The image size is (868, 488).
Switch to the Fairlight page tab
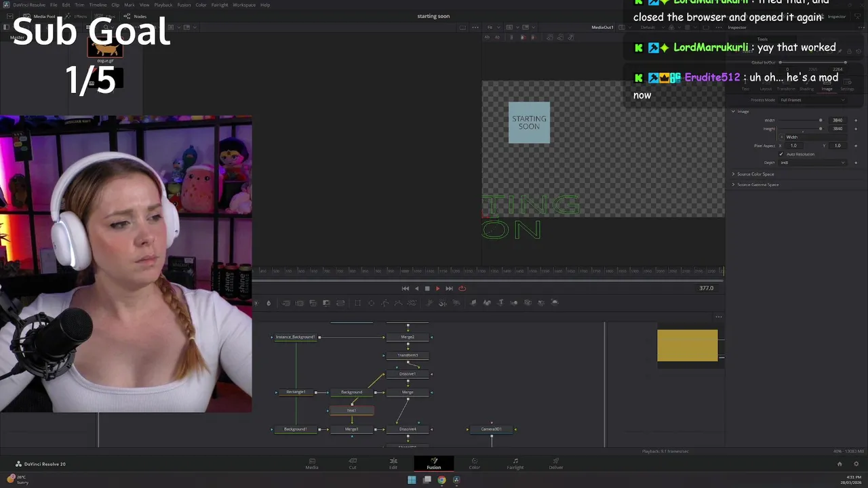(x=515, y=464)
